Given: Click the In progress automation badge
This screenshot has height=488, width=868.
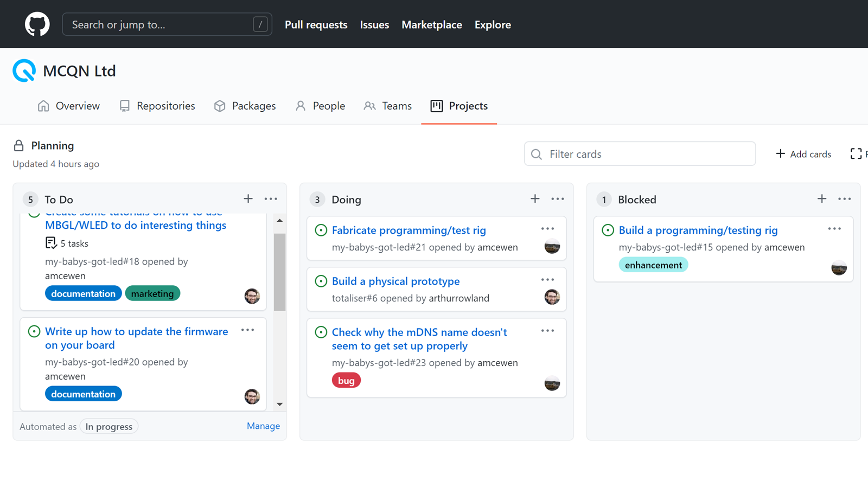Looking at the screenshot, I should pos(109,427).
